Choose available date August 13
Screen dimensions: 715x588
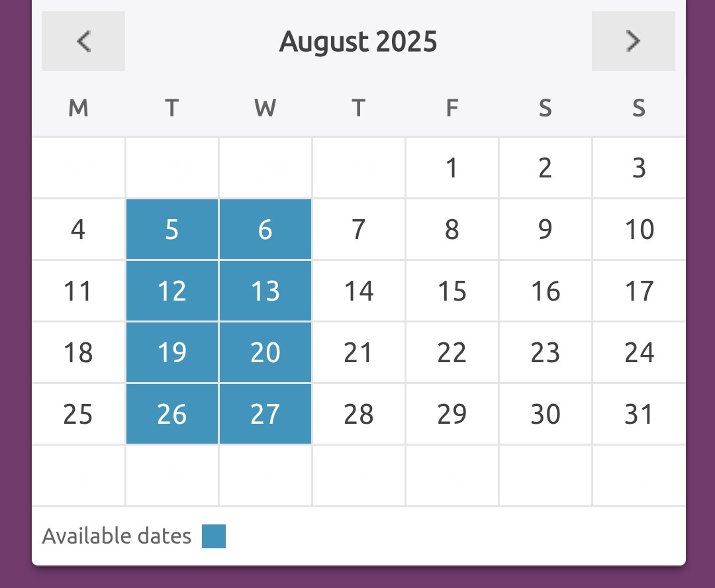[x=265, y=291]
